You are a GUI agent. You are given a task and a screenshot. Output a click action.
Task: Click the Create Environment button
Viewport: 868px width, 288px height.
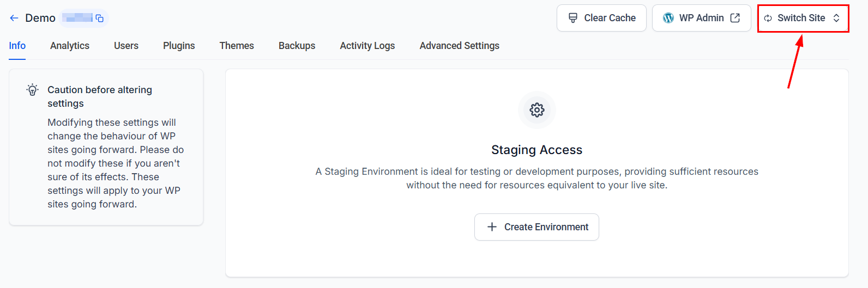click(537, 227)
